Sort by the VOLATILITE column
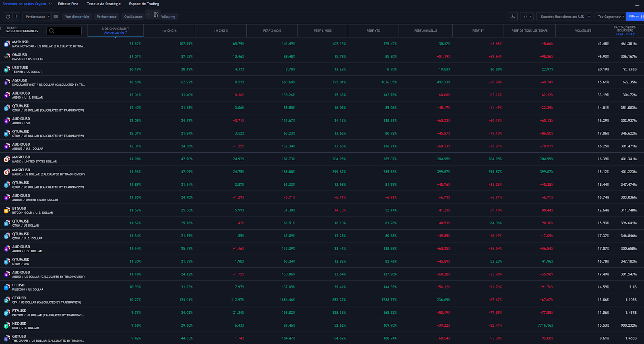 click(583, 31)
